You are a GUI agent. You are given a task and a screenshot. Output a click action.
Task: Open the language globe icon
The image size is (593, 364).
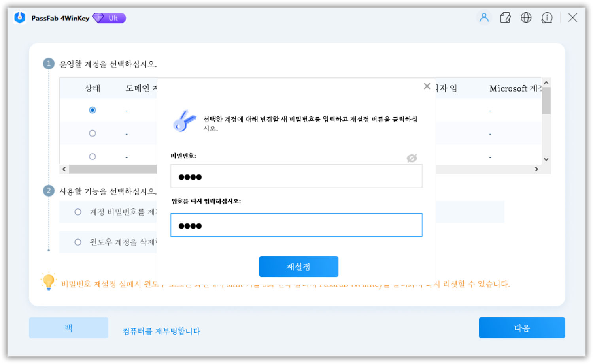point(526,17)
